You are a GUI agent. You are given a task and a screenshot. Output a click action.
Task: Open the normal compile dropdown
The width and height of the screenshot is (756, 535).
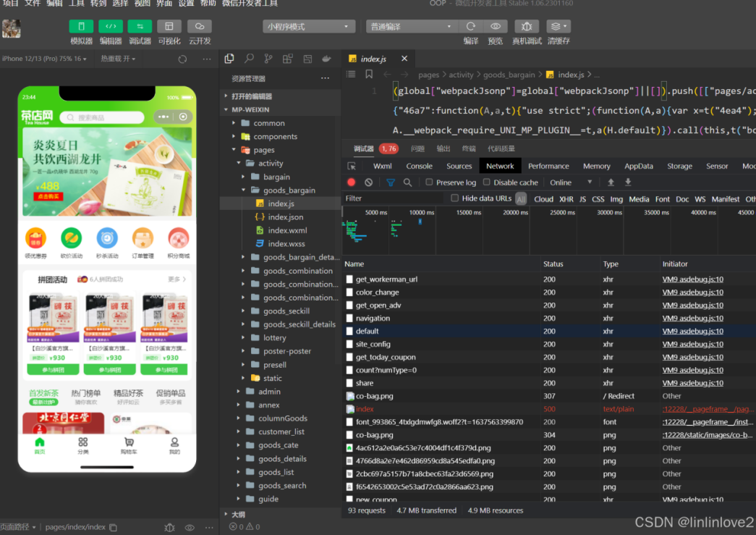pos(411,27)
